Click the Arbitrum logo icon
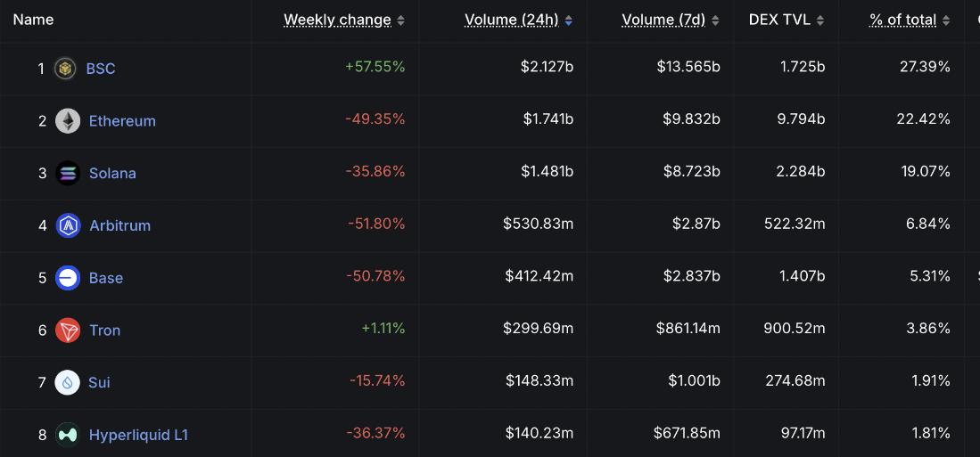This screenshot has width=980, height=457. (68, 225)
